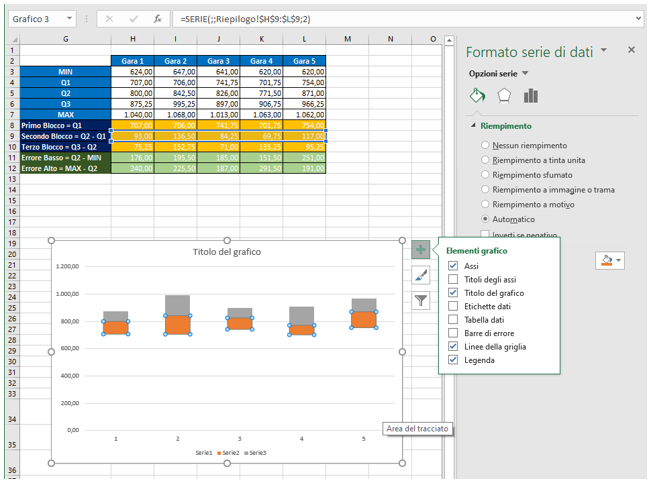Check the Etichette dati option

coord(454,306)
